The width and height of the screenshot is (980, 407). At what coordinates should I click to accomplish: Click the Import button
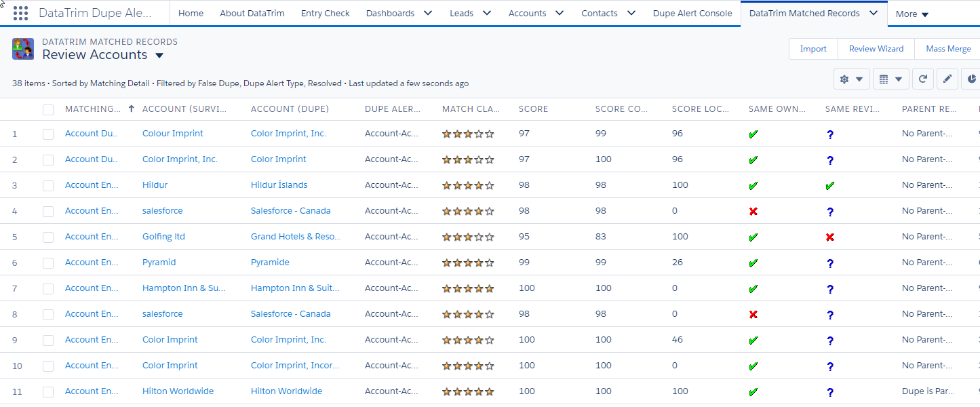pos(813,49)
